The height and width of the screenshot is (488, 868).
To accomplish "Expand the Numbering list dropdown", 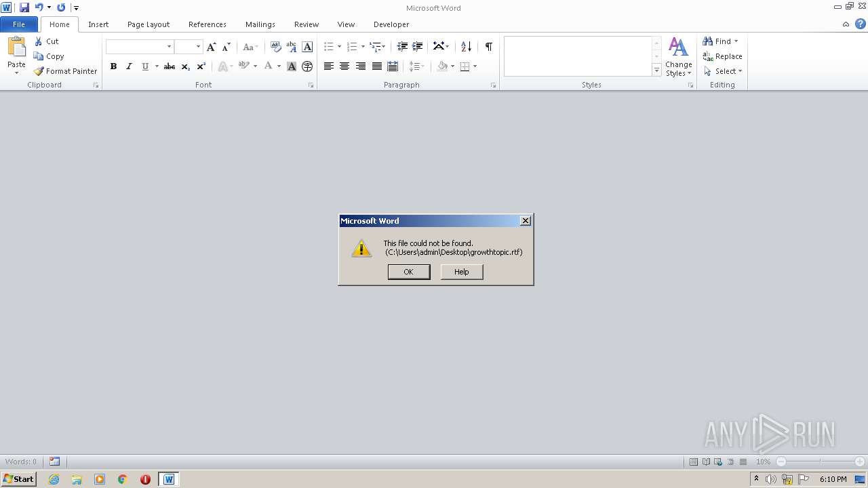I will pyautogui.click(x=363, y=47).
